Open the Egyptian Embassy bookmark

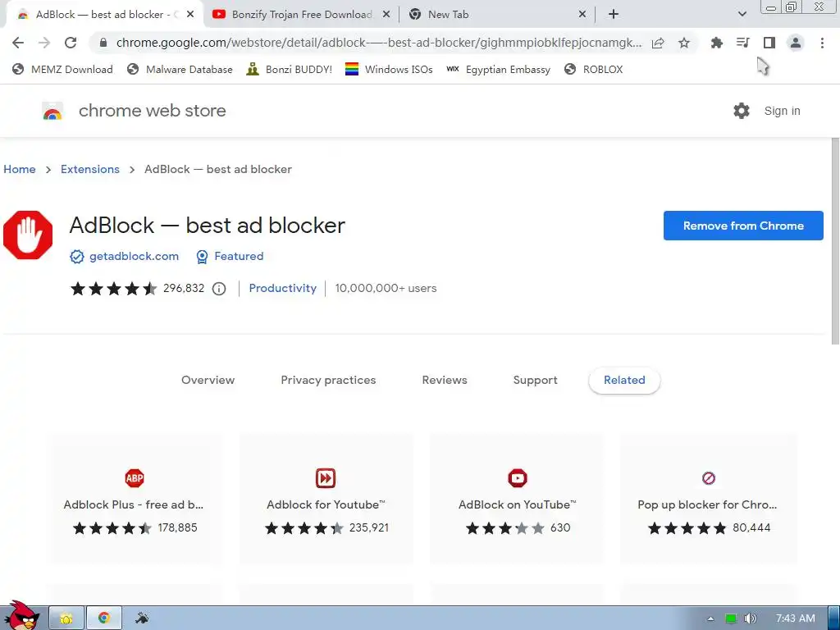pyautogui.click(x=498, y=69)
